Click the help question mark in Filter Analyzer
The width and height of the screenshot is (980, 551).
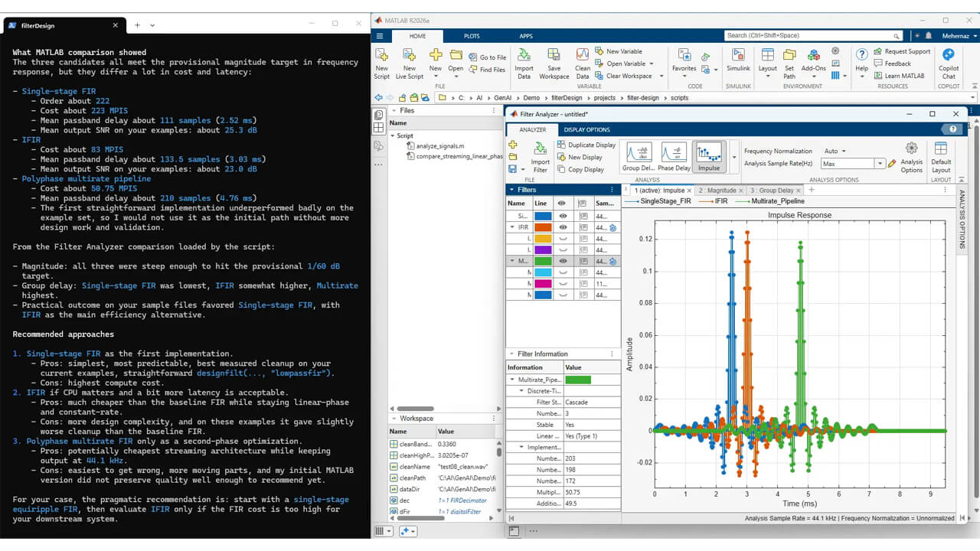click(953, 129)
